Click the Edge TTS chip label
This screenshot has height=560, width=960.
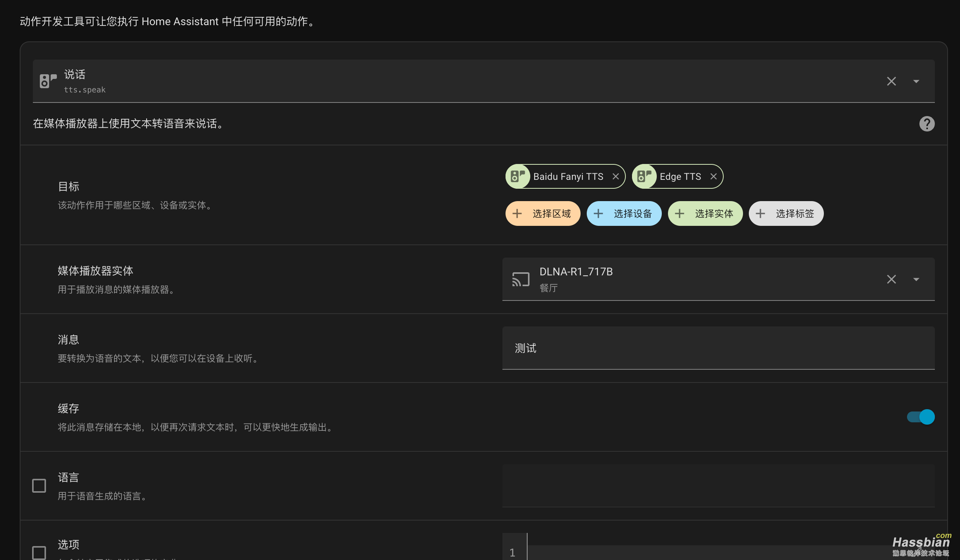(x=680, y=176)
